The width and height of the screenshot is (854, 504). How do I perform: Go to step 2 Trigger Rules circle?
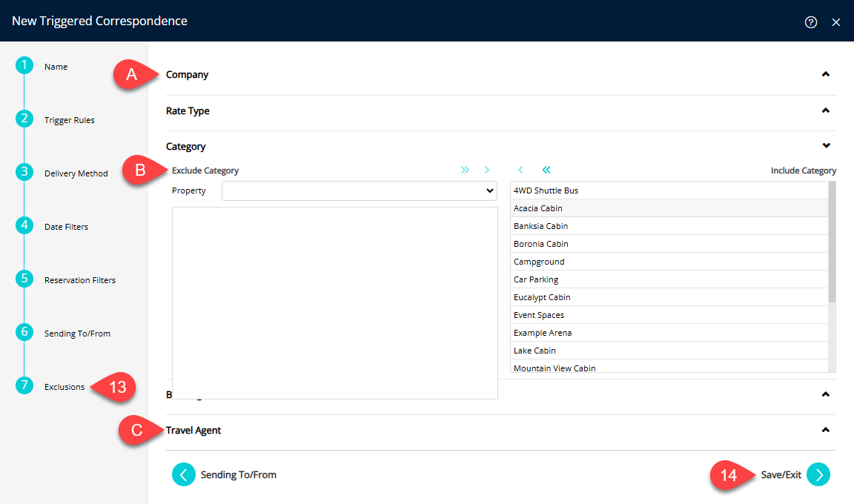pyautogui.click(x=24, y=119)
